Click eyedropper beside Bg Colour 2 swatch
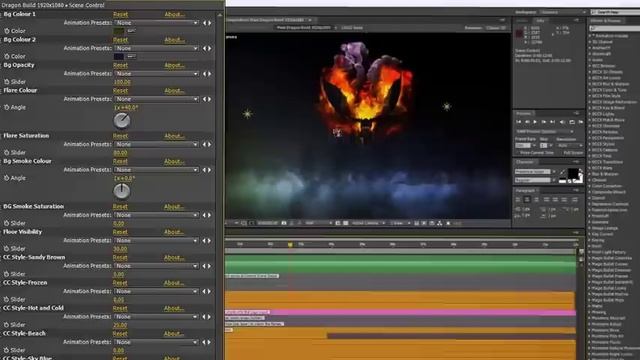This screenshot has width=640, height=360. [131, 56]
